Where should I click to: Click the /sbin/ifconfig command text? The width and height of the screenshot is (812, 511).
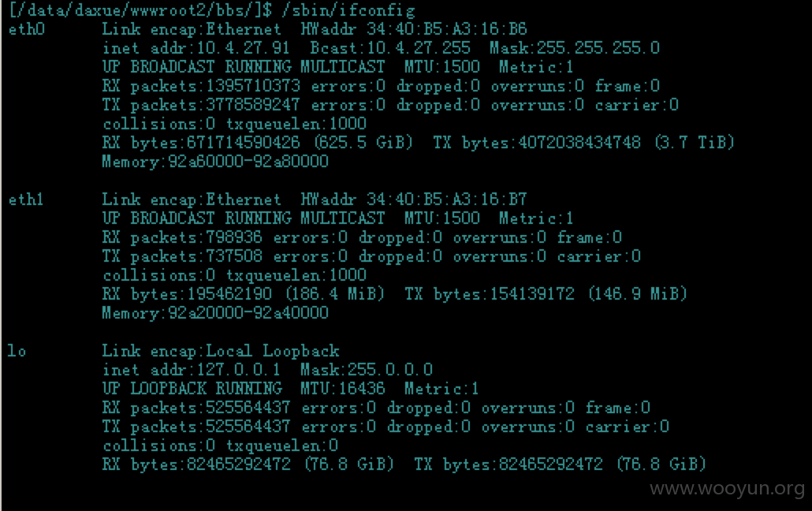coord(348,10)
